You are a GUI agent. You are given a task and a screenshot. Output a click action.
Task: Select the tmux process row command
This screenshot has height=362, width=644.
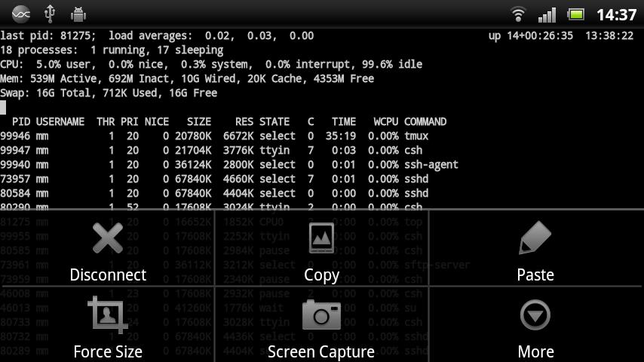[416, 136]
